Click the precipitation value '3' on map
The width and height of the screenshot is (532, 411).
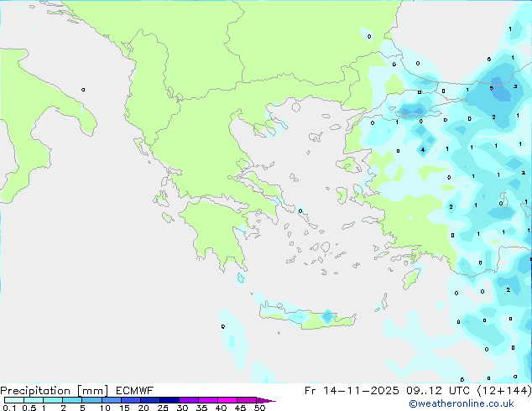pyautogui.click(x=515, y=86)
